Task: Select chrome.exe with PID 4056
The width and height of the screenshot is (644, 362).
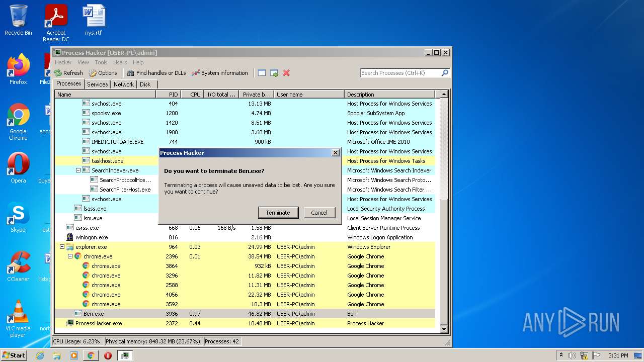Action: click(x=245, y=295)
